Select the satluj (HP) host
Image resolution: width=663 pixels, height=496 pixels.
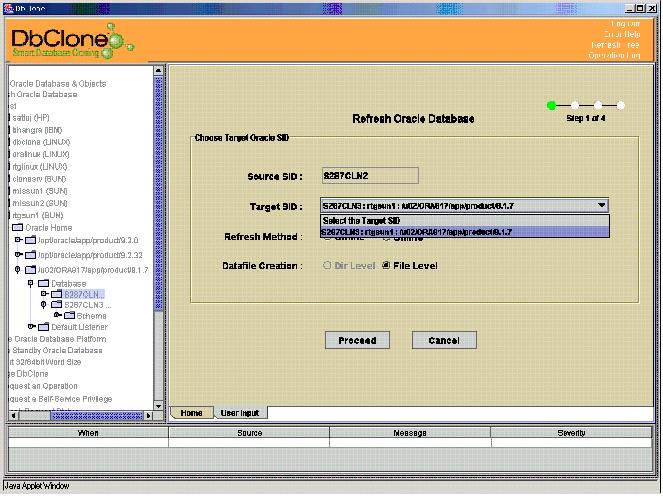31,118
